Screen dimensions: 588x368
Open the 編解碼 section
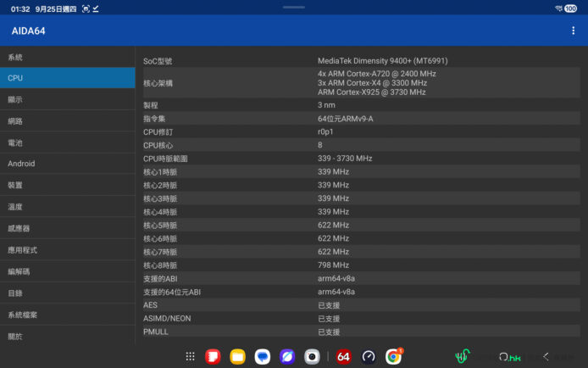68,271
